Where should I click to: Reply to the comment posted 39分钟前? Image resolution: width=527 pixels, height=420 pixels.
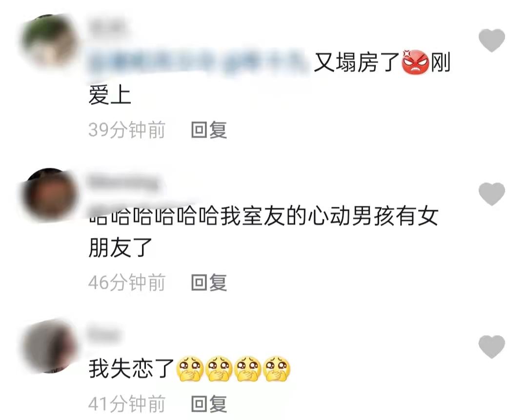209,130
